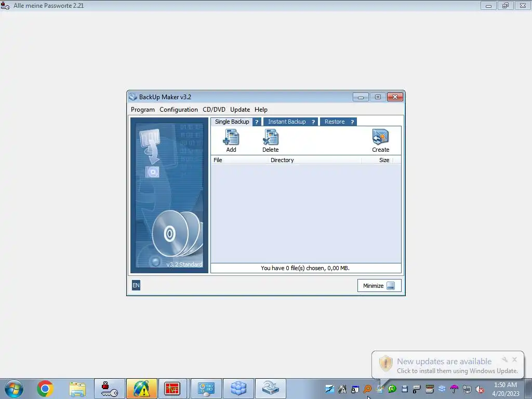This screenshot has height=399, width=532.
Task: Open the CD/DVD menu
Action: (214, 110)
